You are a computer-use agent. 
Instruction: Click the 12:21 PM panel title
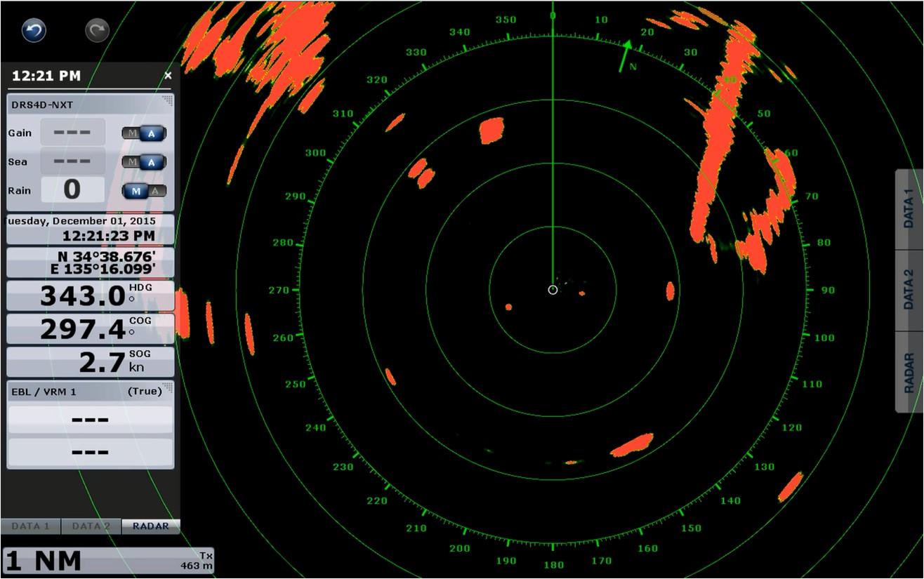pyautogui.click(x=46, y=75)
